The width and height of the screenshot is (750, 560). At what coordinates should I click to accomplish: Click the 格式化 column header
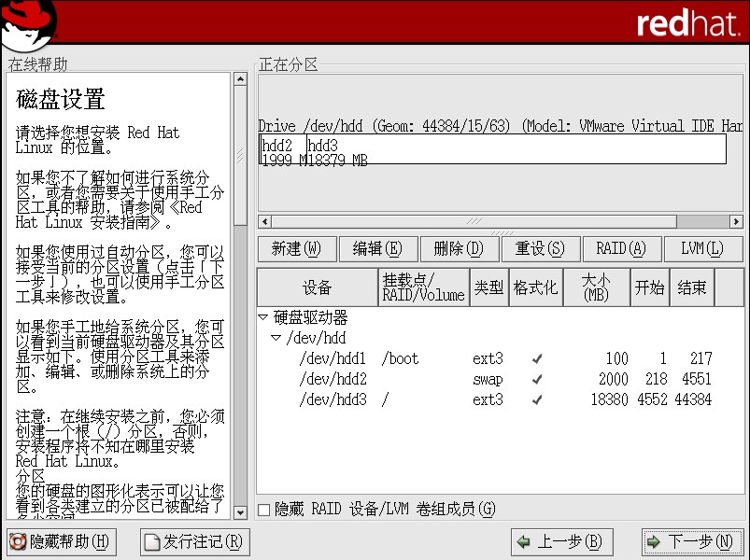click(536, 287)
